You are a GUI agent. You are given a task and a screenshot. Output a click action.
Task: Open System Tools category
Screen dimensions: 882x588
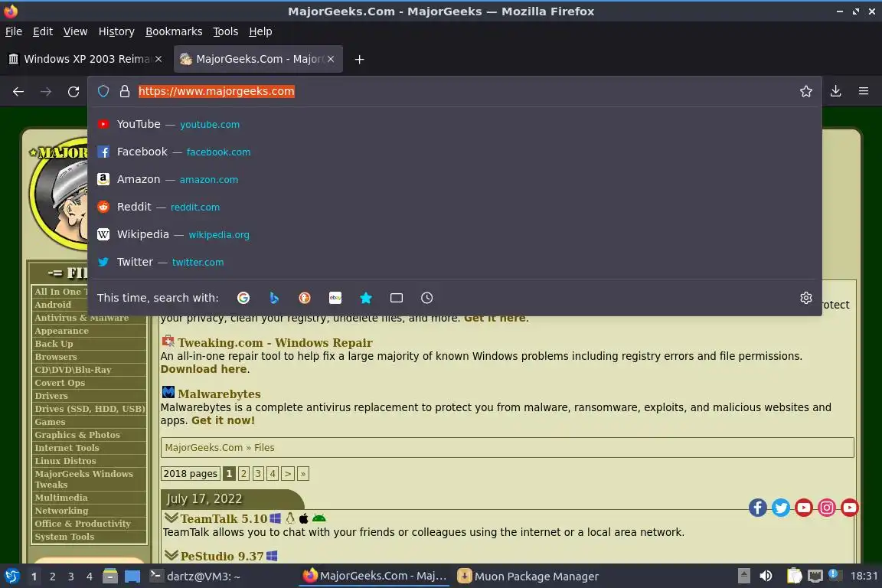tap(64, 537)
